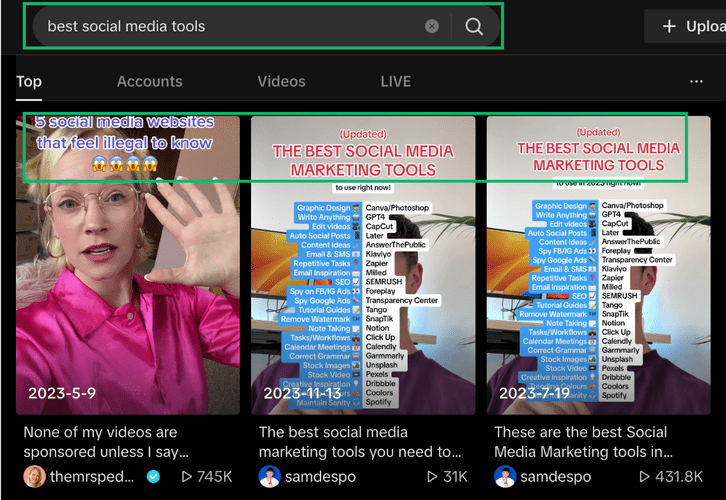726x500 pixels.
Task: Click the 431.8K view count
Action: click(679, 476)
